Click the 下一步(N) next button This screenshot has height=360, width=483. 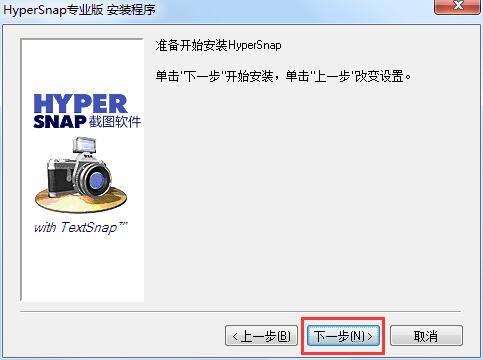click(x=343, y=336)
